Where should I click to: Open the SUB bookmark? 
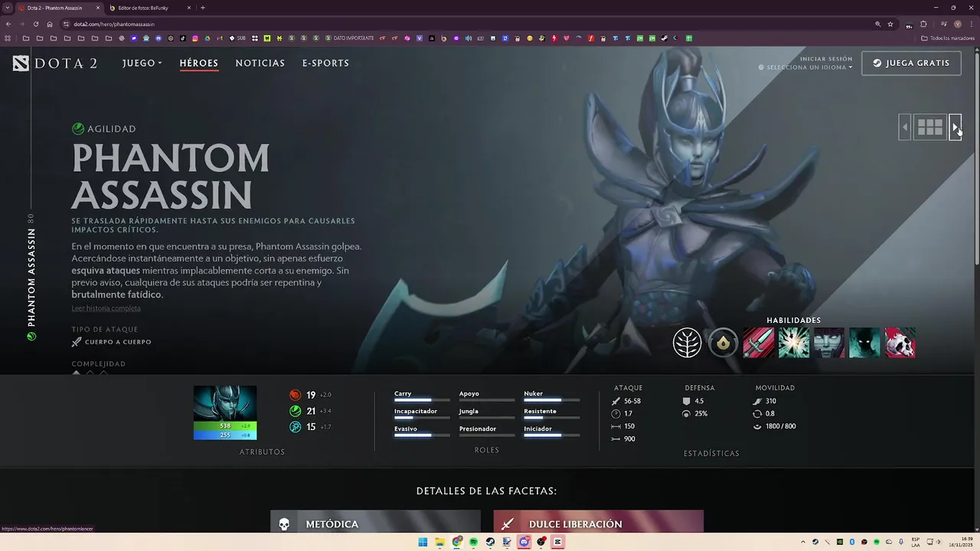coord(237,38)
